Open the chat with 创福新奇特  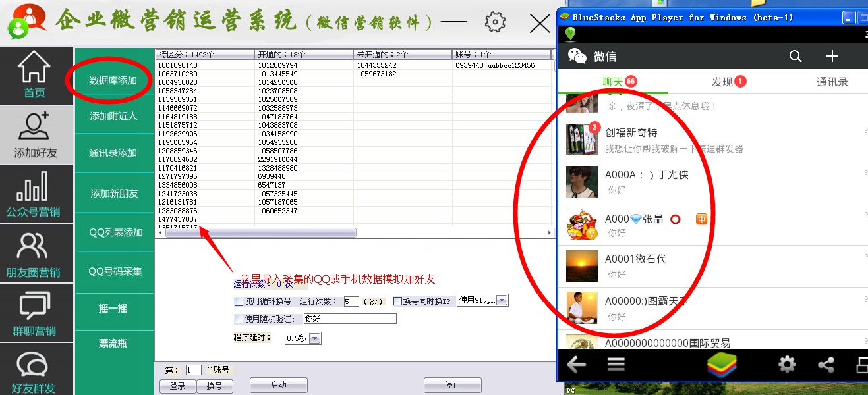pos(713,140)
